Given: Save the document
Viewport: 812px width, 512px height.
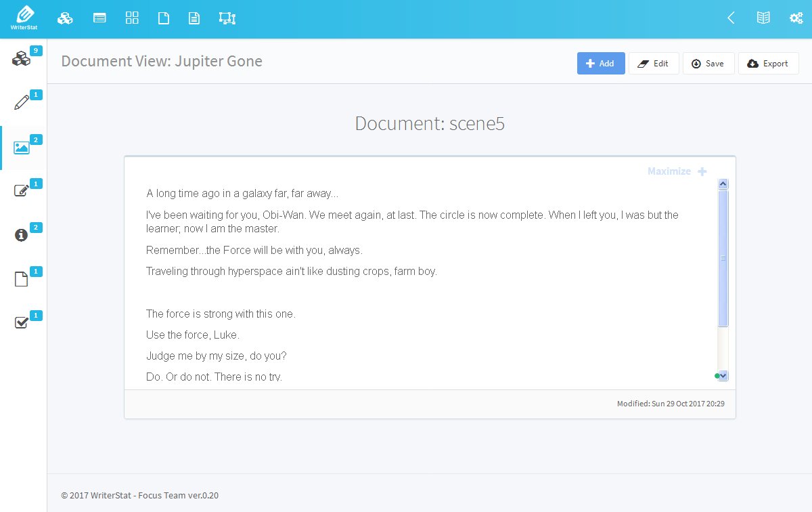Looking at the screenshot, I should (708, 64).
